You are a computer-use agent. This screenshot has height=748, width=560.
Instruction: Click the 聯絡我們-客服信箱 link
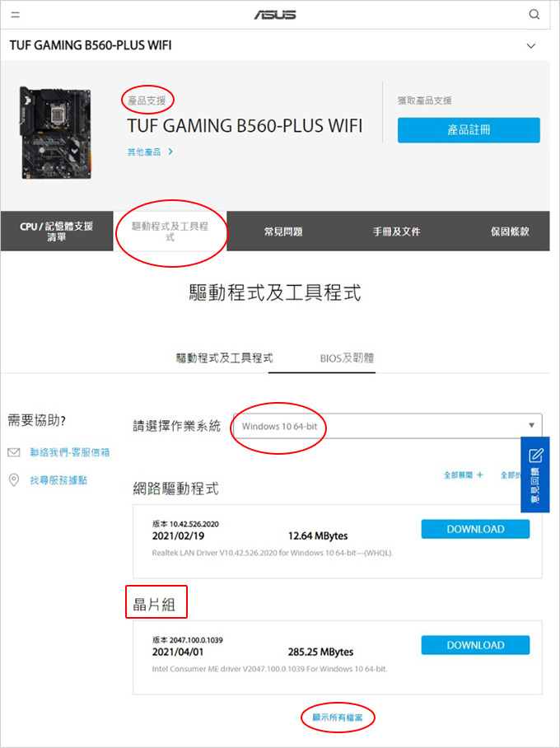coord(70,452)
